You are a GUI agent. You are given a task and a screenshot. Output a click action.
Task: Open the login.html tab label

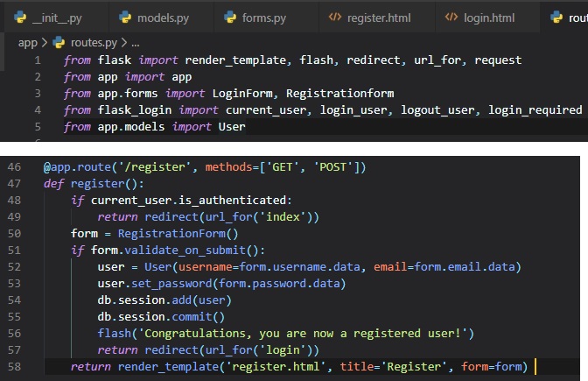(x=492, y=17)
